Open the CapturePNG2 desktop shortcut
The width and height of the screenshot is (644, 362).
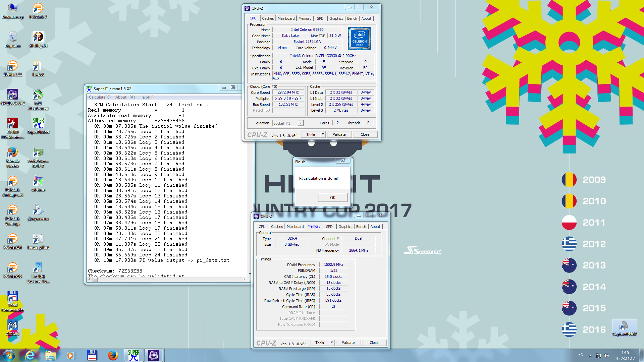point(624,328)
